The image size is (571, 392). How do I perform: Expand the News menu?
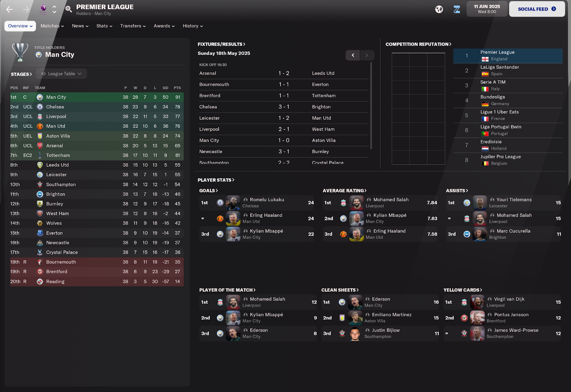click(80, 26)
